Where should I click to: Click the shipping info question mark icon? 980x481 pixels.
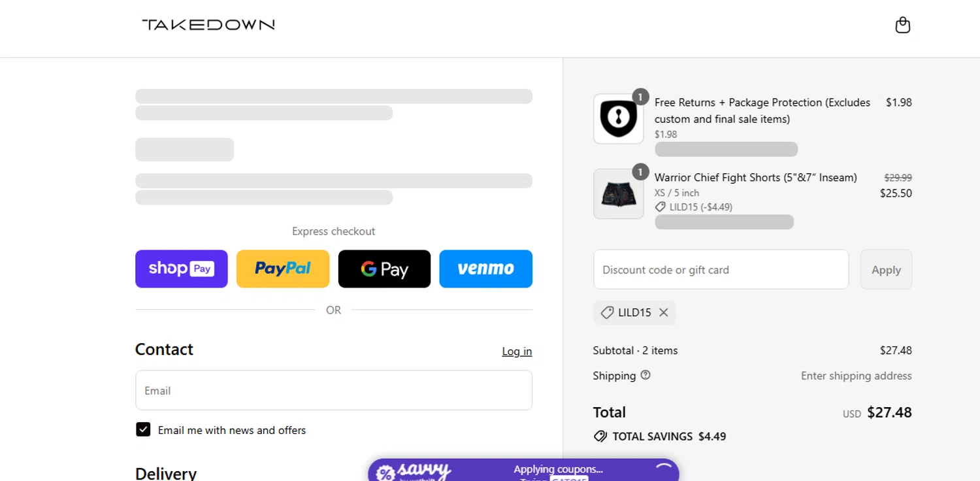(645, 375)
